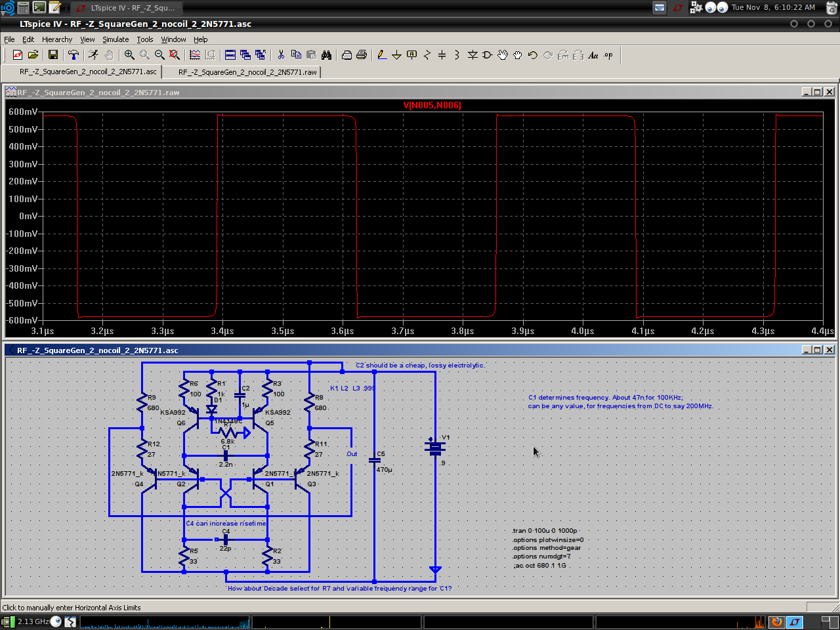Click the SPICE directive '.op' icon

pyautogui.click(x=608, y=55)
